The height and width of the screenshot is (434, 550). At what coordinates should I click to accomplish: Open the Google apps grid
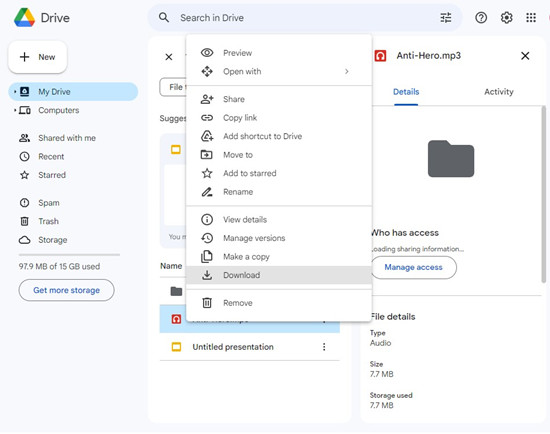531,18
